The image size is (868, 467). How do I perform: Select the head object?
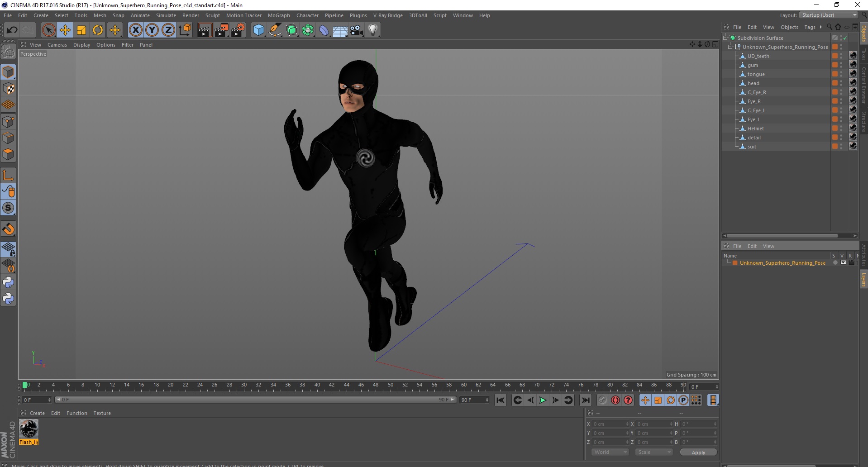(x=753, y=83)
